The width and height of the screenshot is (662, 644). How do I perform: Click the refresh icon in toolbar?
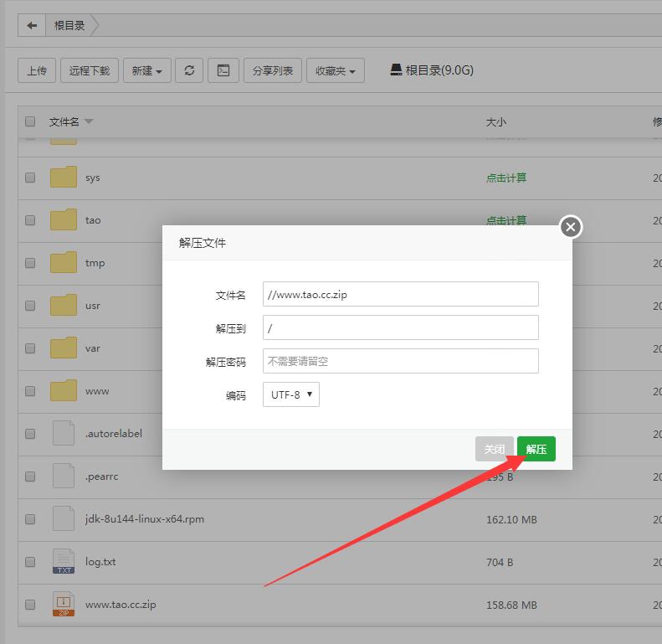coord(189,70)
